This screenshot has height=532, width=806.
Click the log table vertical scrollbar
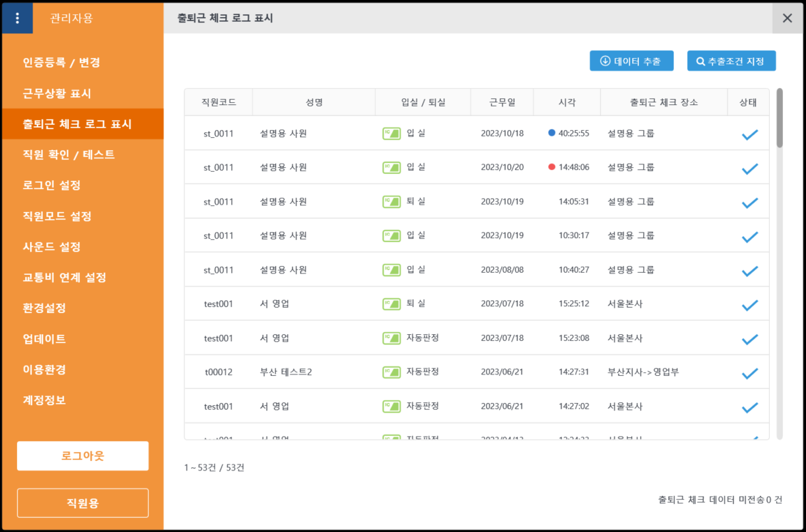click(779, 273)
